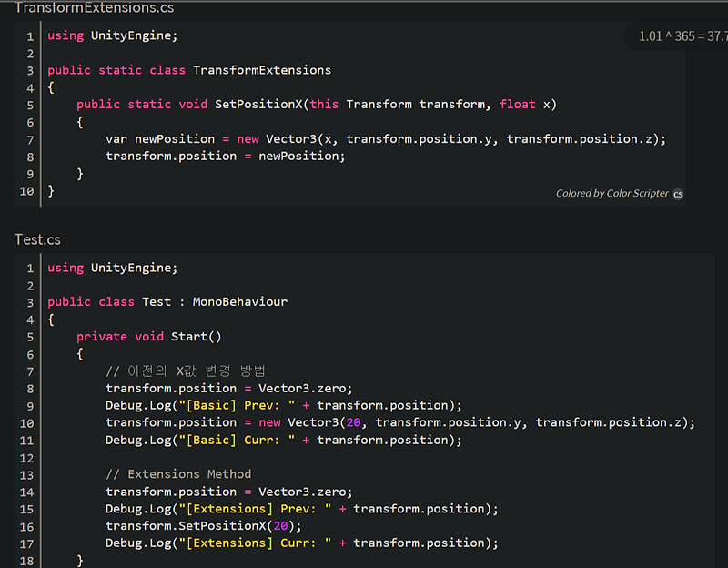The width and height of the screenshot is (728, 568).
Task: Click the Debug.Log '[Extensions] Curr:' line
Action: [x=302, y=543]
